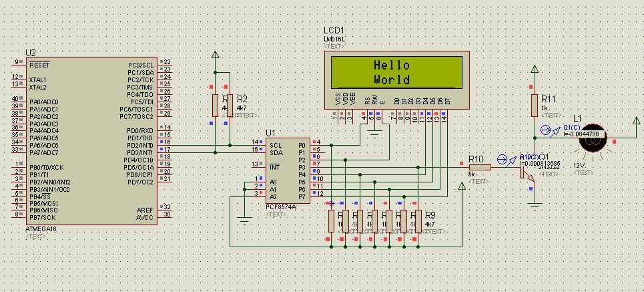The image size is (644, 292).
Task: Click the SCL pin label on U1
Action: pos(276,146)
